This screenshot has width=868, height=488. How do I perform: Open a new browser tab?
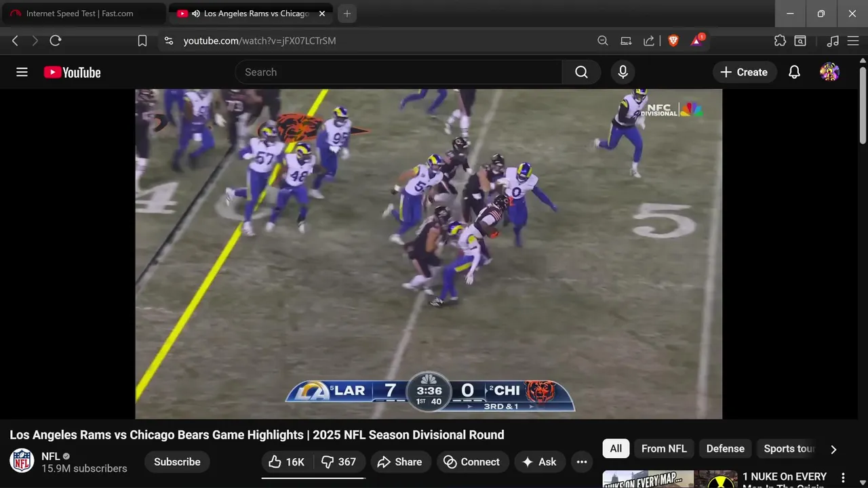(347, 14)
